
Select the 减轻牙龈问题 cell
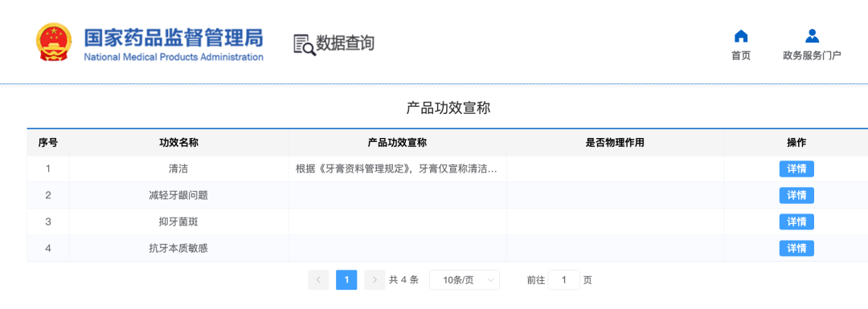click(178, 195)
